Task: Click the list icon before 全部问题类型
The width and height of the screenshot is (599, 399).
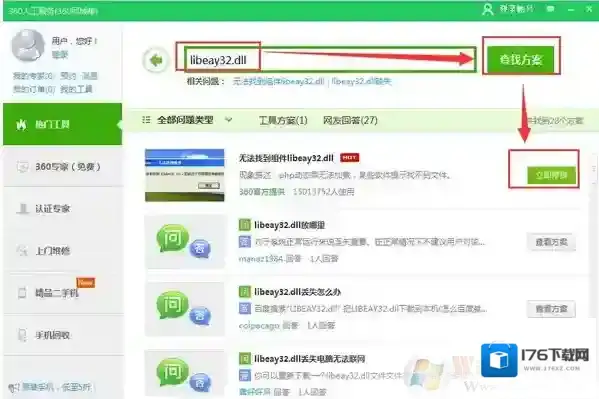Action: 146,120
